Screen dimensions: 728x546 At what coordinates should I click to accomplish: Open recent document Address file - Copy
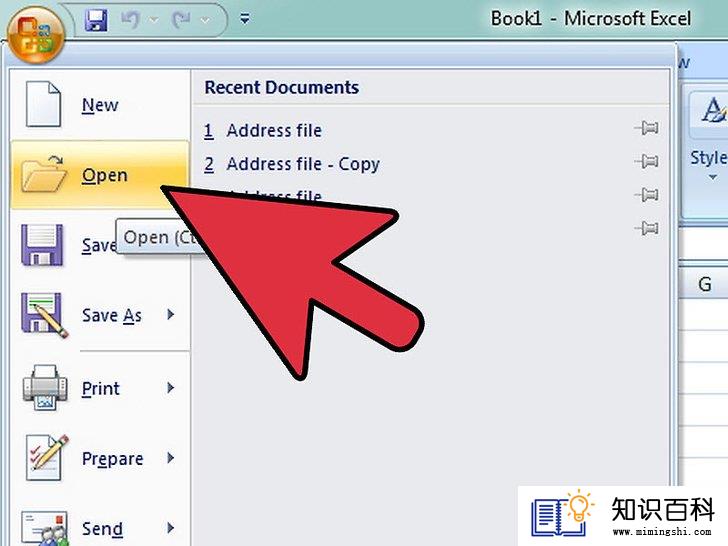tap(303, 164)
